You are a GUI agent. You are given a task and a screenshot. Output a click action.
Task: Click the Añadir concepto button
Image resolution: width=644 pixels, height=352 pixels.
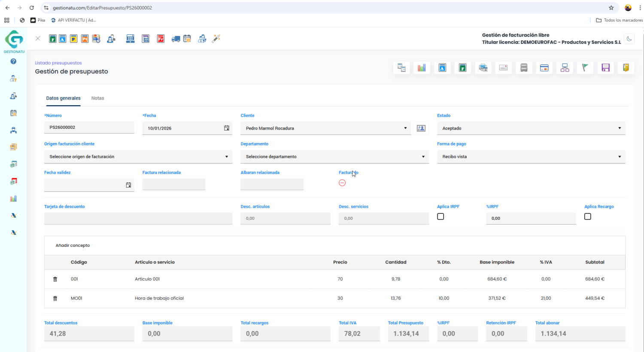(73, 246)
